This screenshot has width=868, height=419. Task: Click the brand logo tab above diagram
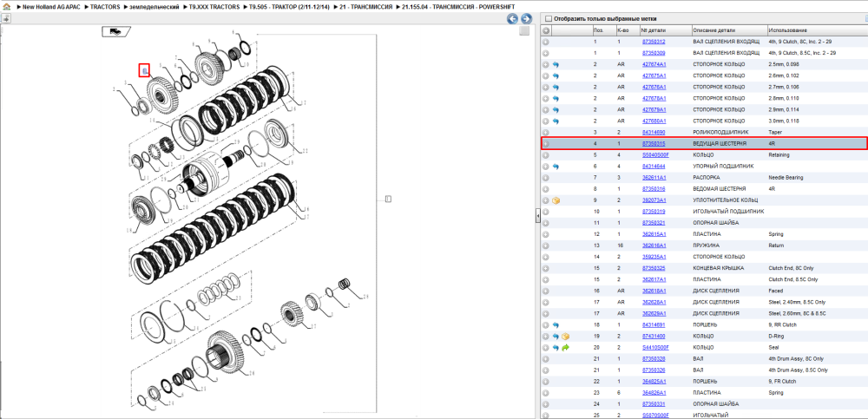[115, 31]
